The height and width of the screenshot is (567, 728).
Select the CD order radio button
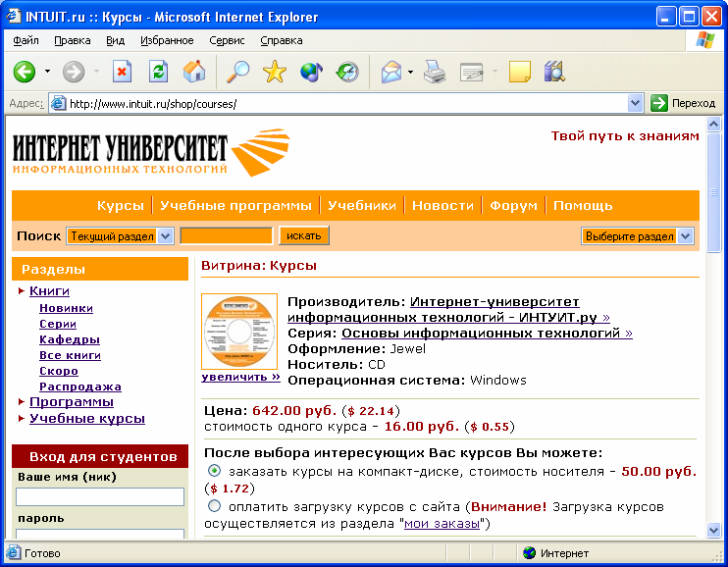(214, 471)
